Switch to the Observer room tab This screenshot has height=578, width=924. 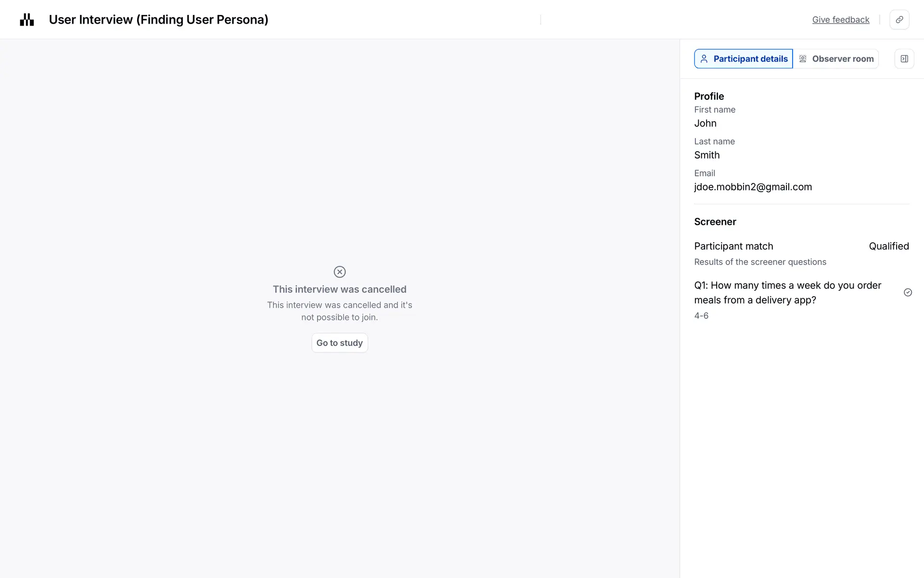coord(836,59)
